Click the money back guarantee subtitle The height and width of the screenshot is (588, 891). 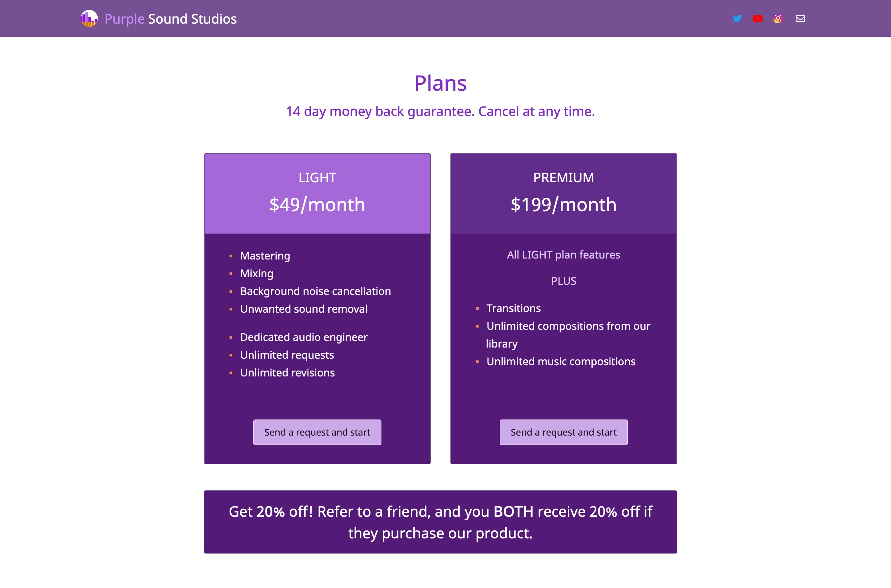(440, 111)
